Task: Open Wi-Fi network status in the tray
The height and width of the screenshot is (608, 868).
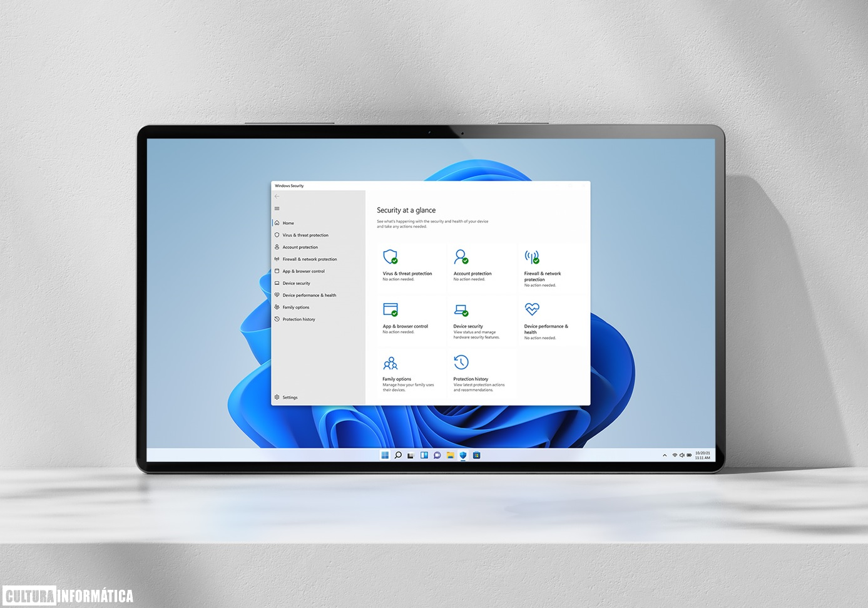Action: click(x=675, y=455)
